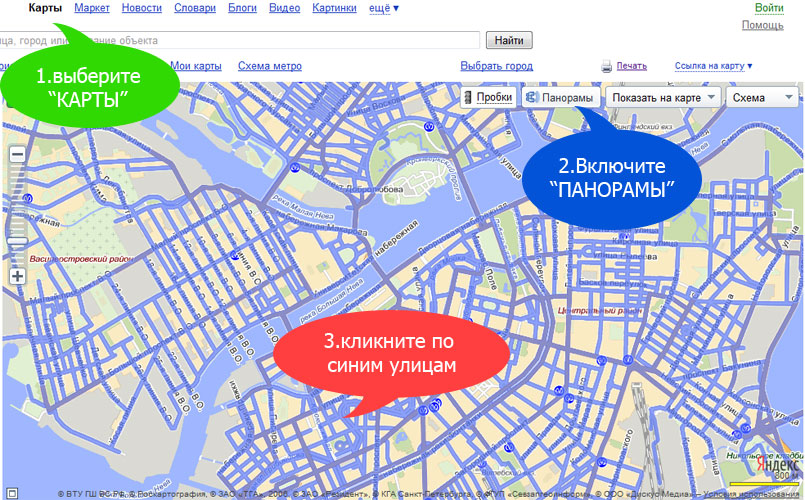Open the Условия использования link

751,494
